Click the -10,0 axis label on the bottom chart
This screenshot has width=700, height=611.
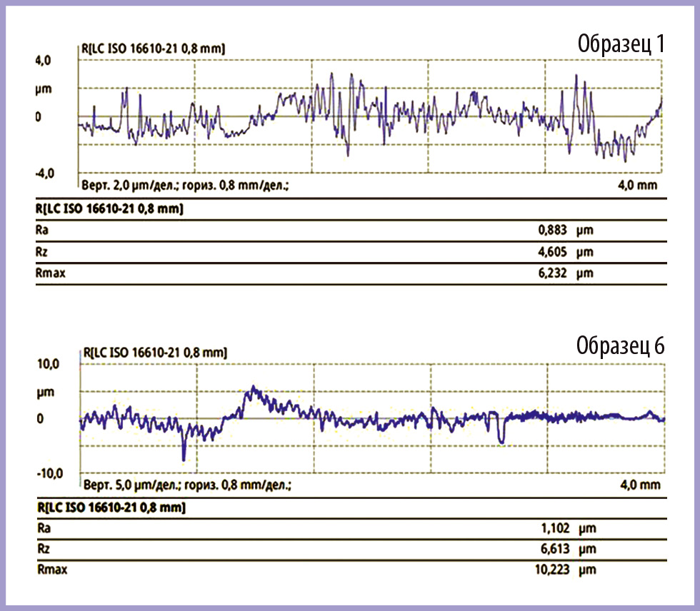50,473
